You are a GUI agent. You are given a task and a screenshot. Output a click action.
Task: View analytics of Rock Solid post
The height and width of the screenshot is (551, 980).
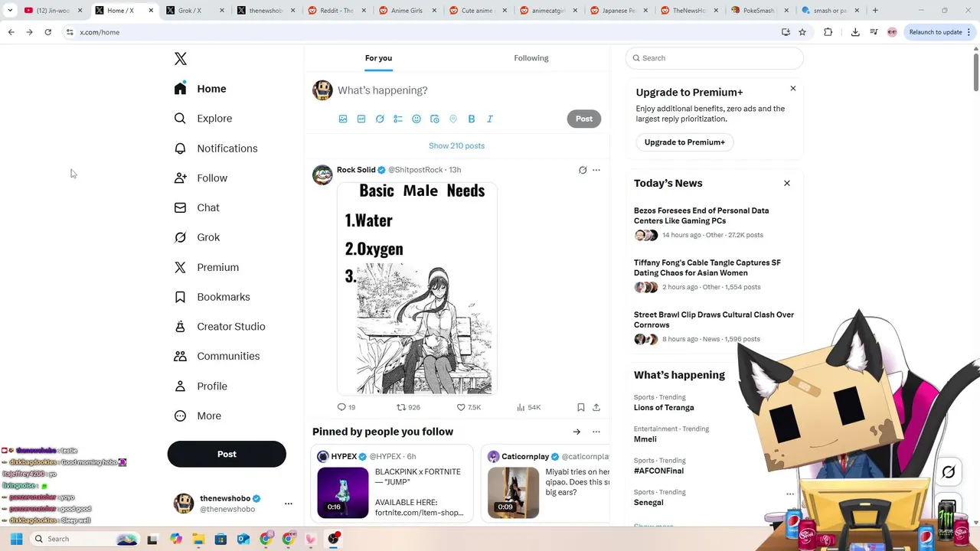(x=528, y=407)
